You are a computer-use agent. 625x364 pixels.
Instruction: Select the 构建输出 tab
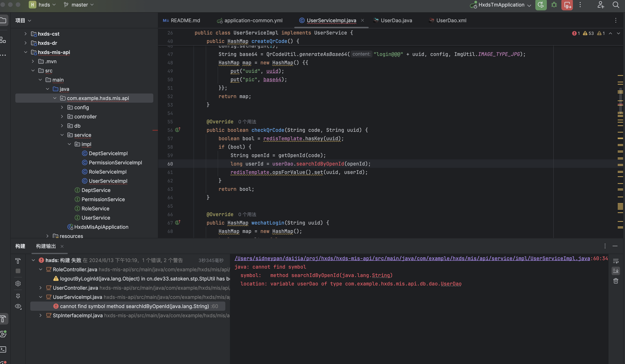[46, 246]
